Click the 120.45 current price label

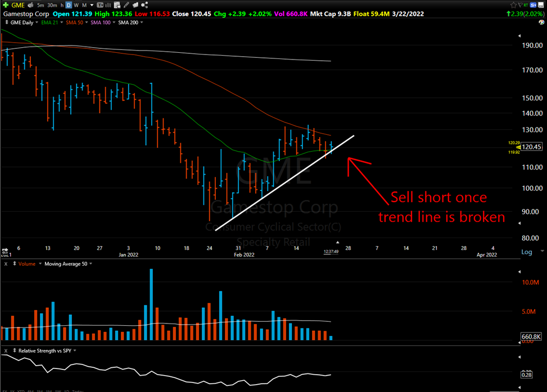pos(532,147)
